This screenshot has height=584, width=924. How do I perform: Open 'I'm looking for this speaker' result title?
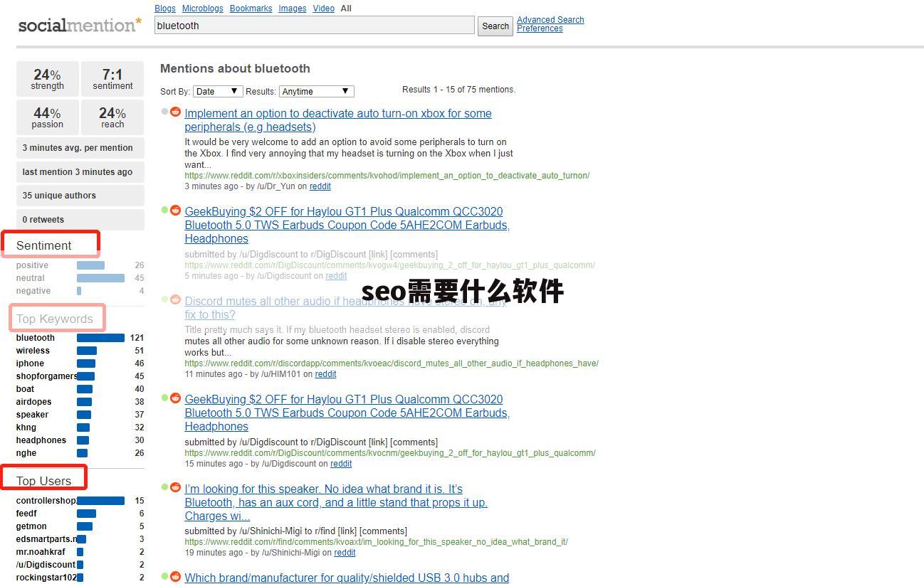[x=336, y=502]
